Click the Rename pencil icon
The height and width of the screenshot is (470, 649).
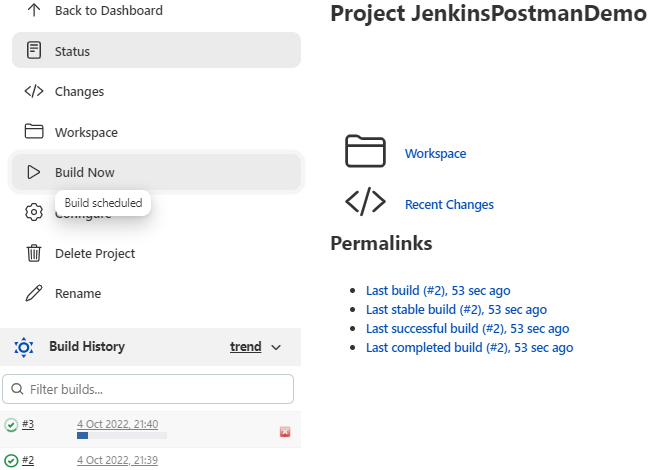34,293
